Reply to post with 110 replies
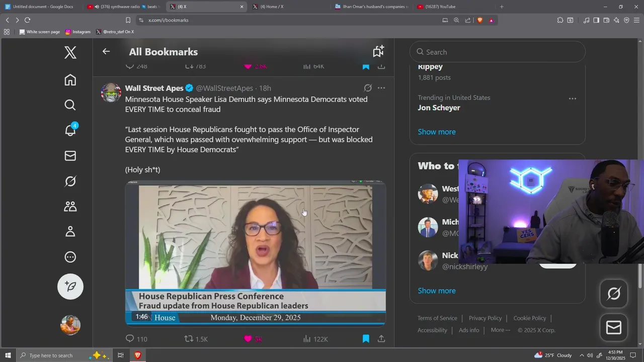Image resolution: width=644 pixels, height=362 pixels. click(x=136, y=339)
